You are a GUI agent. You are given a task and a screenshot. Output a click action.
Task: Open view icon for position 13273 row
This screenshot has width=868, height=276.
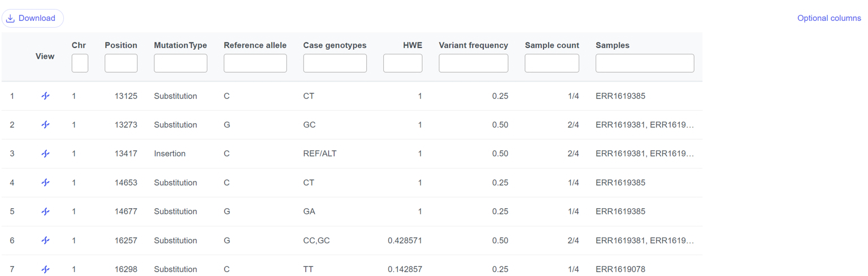[x=45, y=125]
